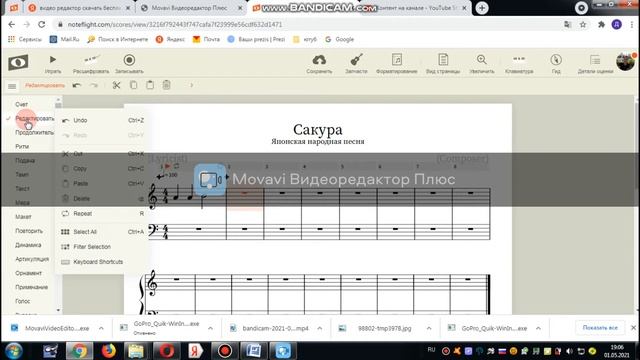Click the scissors cut icon
Screen dimensions: 640x360
(x=117, y=85)
